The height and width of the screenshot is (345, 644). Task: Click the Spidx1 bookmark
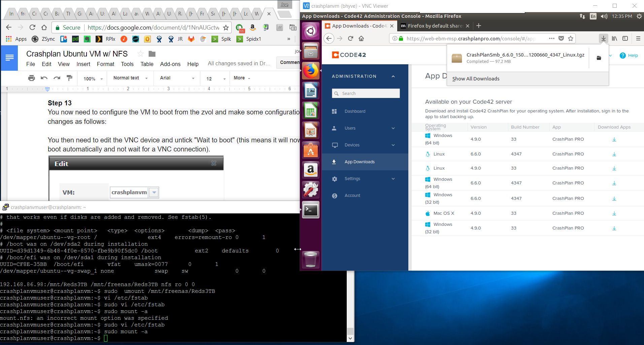pyautogui.click(x=249, y=39)
